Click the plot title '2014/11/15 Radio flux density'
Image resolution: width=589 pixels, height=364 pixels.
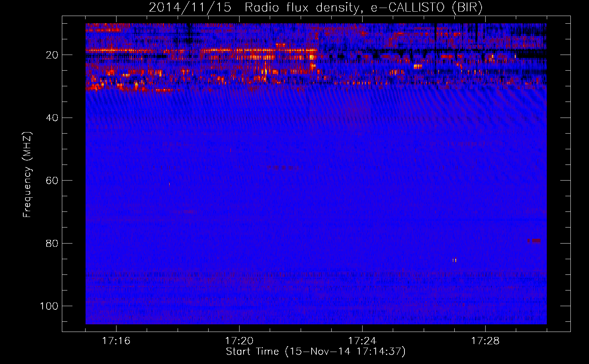pyautogui.click(x=316, y=7)
